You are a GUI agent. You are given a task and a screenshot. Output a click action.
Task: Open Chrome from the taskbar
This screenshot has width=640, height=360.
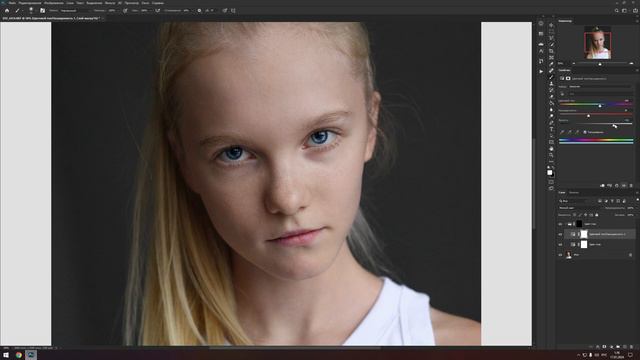[19, 355]
